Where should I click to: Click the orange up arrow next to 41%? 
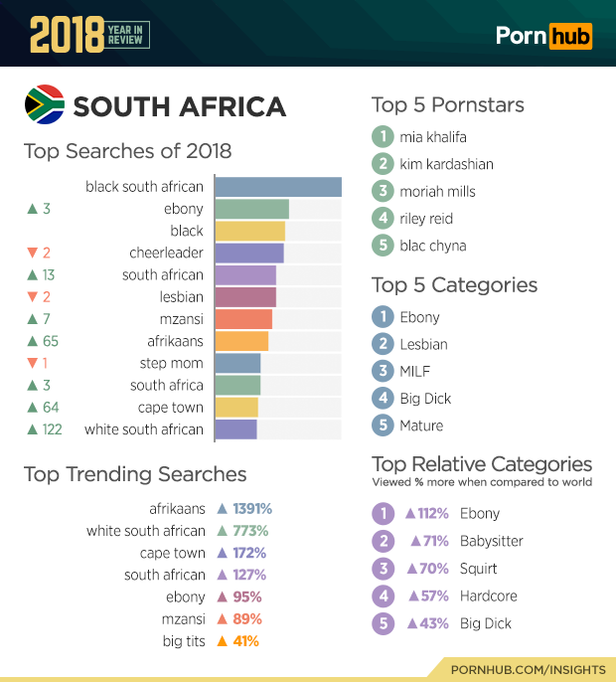pyautogui.click(x=223, y=641)
